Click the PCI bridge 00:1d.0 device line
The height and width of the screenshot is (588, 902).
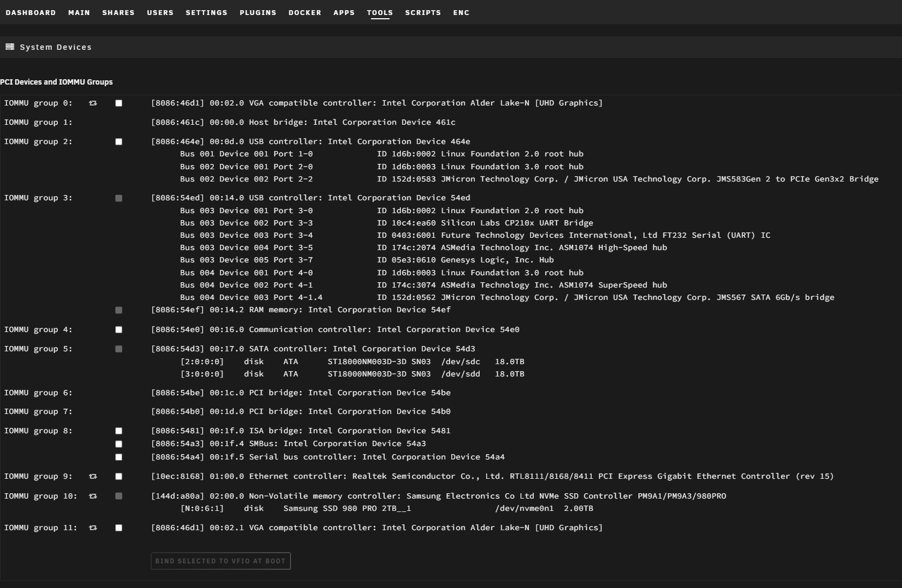[x=301, y=412]
